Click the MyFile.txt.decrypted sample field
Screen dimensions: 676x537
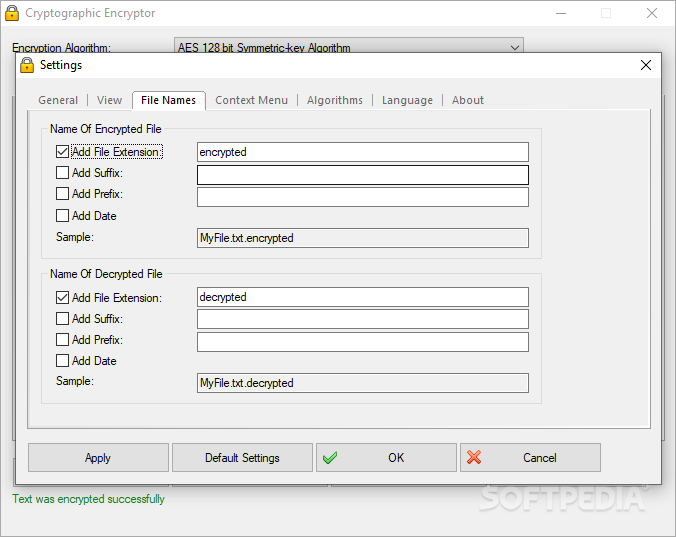(363, 383)
